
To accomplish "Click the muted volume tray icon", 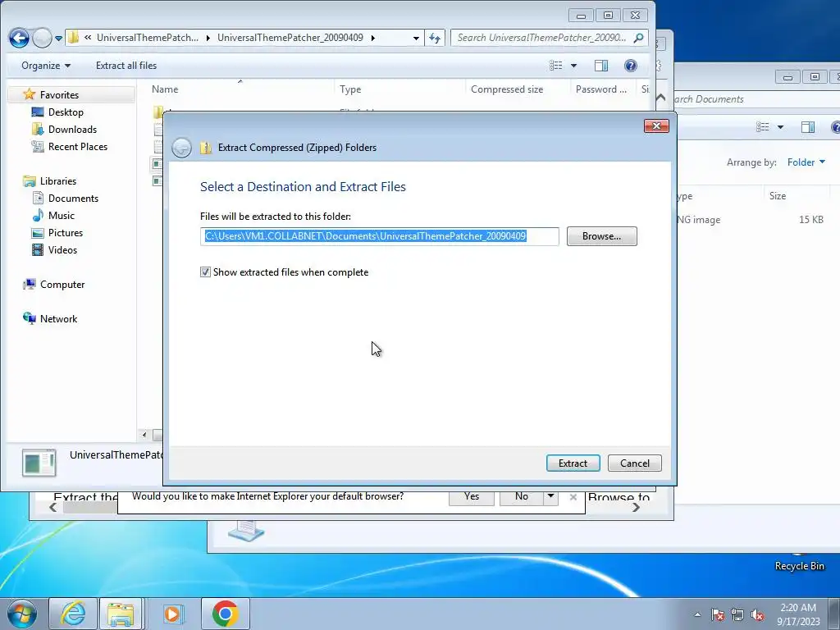I will pyautogui.click(x=757, y=614).
